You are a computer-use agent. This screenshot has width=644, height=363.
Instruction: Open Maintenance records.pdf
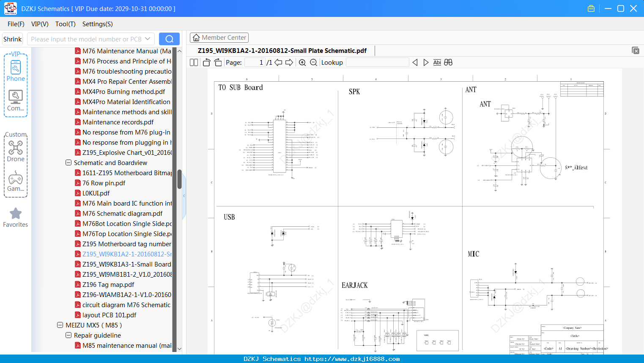114,122
